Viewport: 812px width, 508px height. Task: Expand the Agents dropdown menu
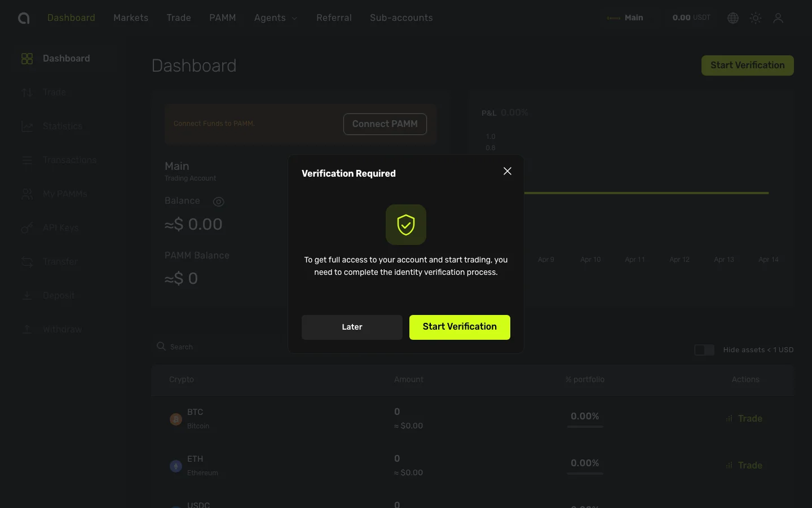tap(275, 18)
